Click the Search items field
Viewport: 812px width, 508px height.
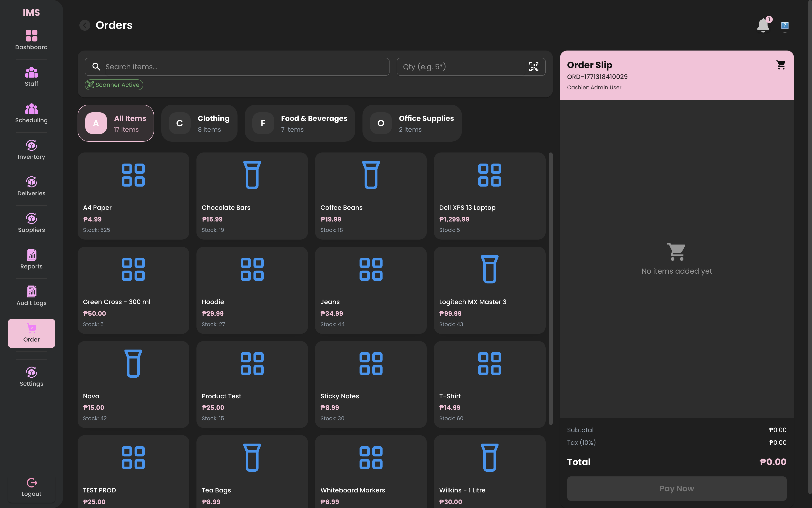(x=237, y=67)
